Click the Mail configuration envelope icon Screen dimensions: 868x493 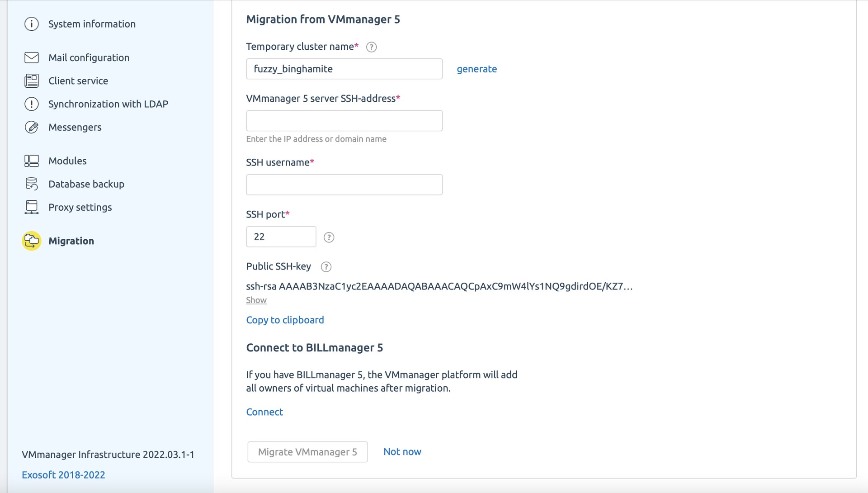click(x=32, y=57)
